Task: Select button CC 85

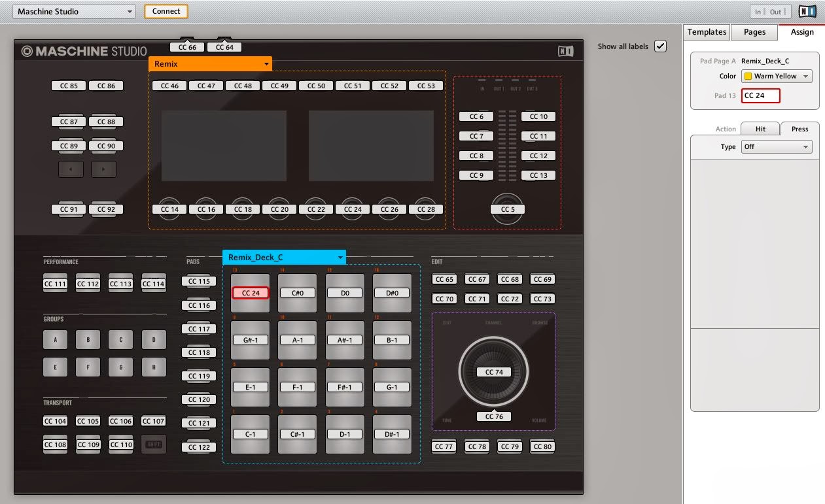Action: coord(69,86)
